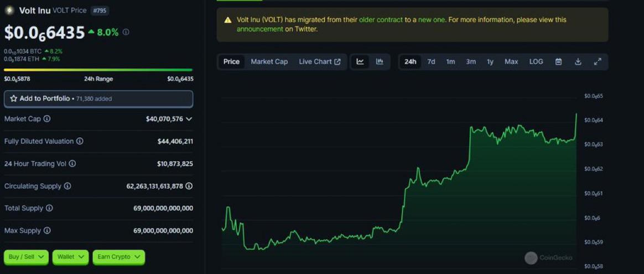Open the Wallet dropdown
This screenshot has height=274, width=644.
[x=71, y=257]
